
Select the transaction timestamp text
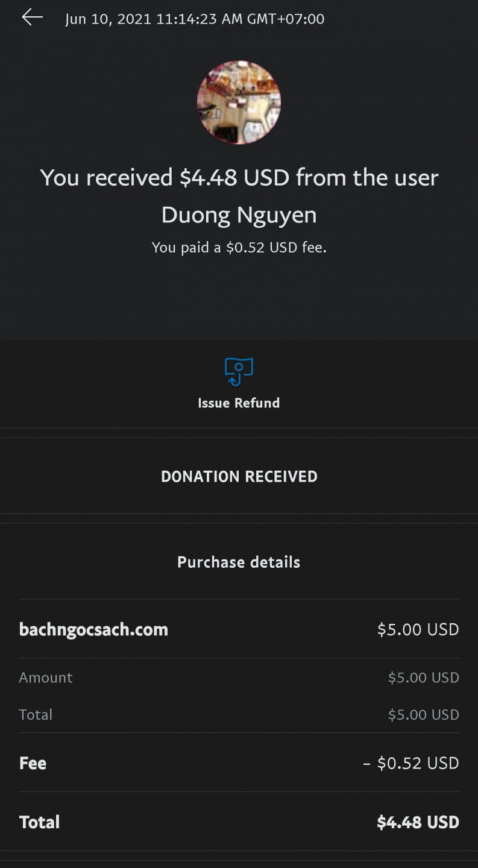point(195,19)
